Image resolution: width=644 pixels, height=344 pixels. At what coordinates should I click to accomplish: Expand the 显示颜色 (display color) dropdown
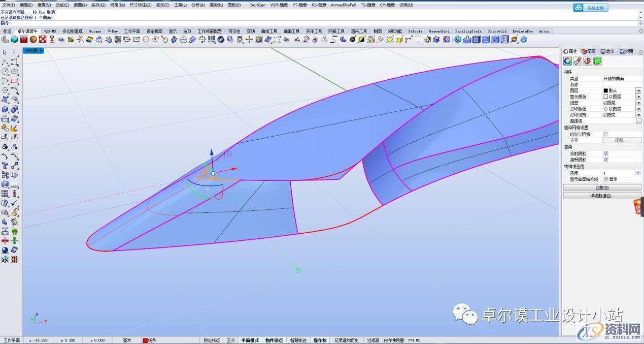[x=638, y=97]
